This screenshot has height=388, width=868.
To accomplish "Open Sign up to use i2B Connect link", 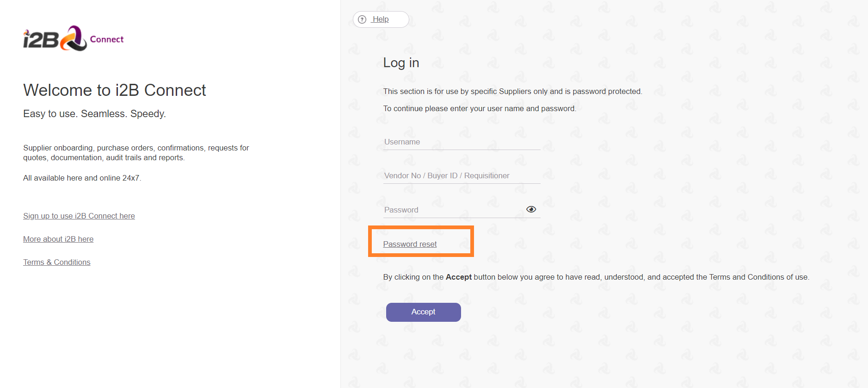I will click(x=79, y=216).
